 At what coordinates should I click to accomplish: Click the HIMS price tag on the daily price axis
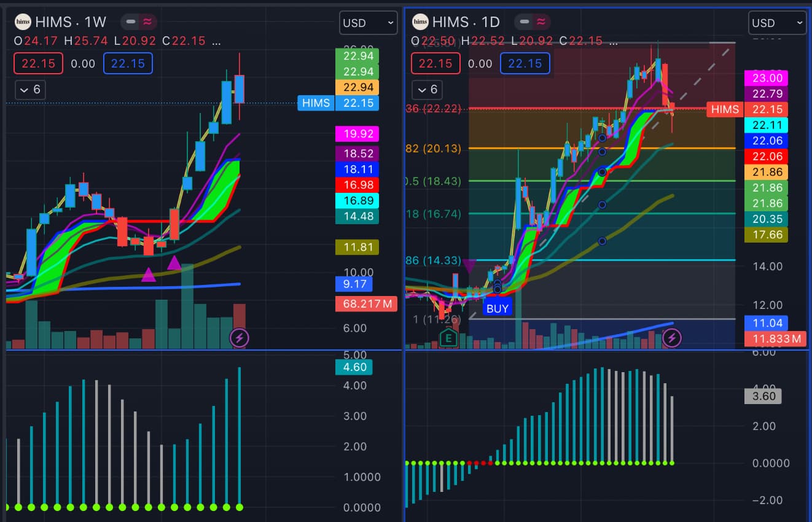[725, 109]
